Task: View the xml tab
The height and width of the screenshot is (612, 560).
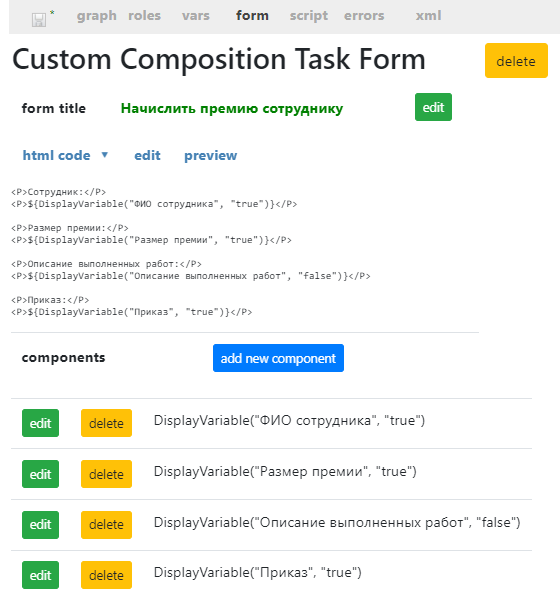Action: click(x=428, y=16)
